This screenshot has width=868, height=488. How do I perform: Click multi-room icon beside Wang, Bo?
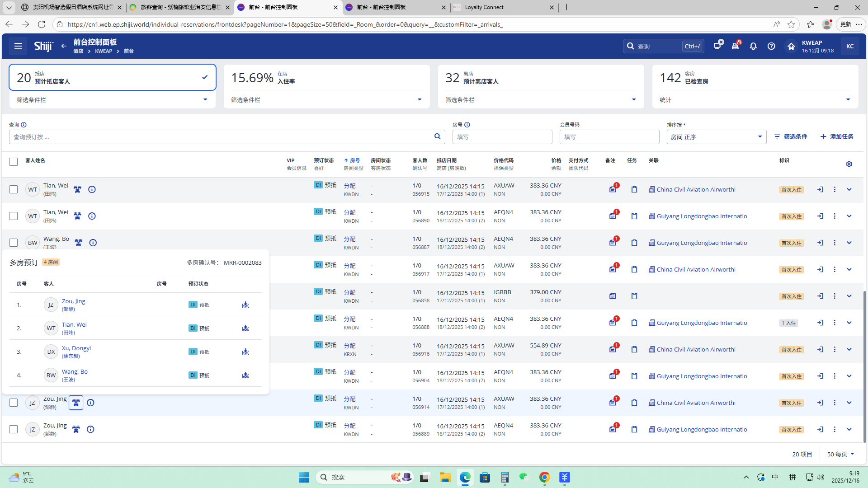(x=79, y=243)
